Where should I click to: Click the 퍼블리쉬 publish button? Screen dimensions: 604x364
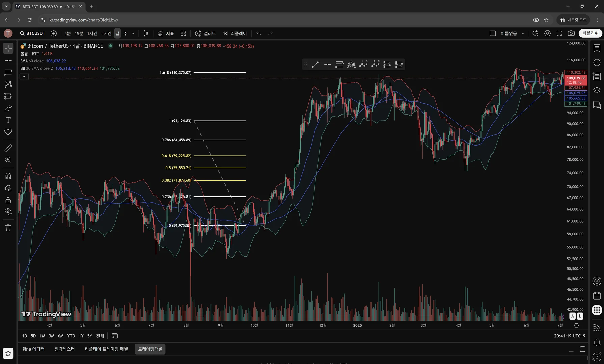[x=590, y=33]
